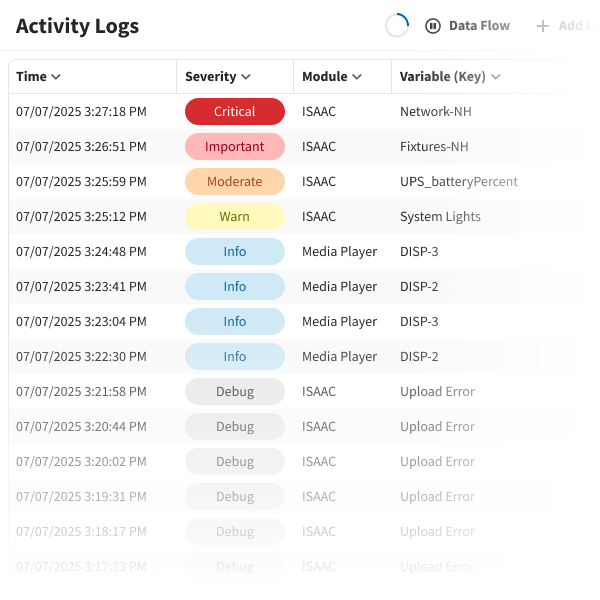Open the Time column sort chevron

pyautogui.click(x=56, y=77)
